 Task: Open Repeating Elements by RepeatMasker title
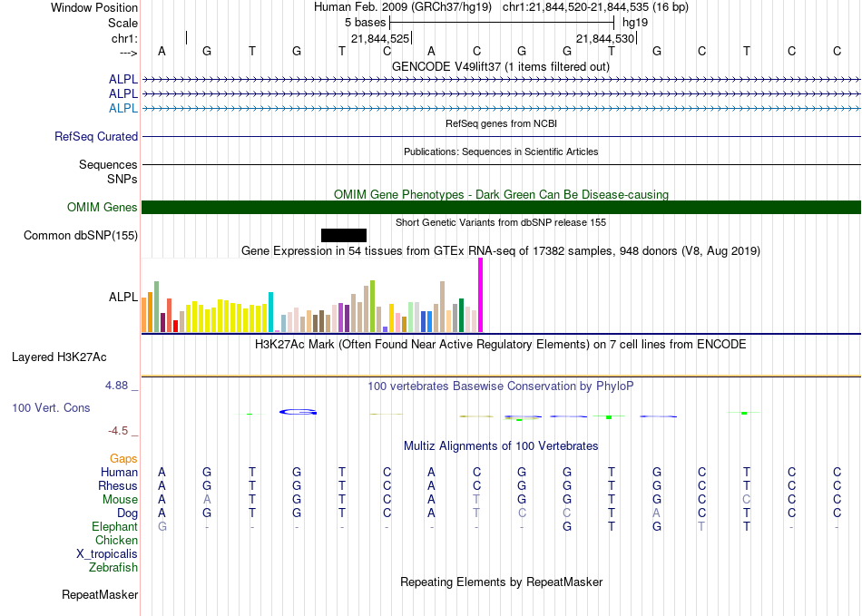pos(501,582)
